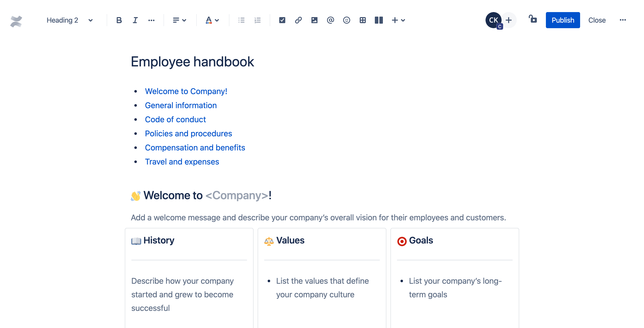The image size is (644, 328).
Task: Toggle bold formatting
Action: coord(119,20)
